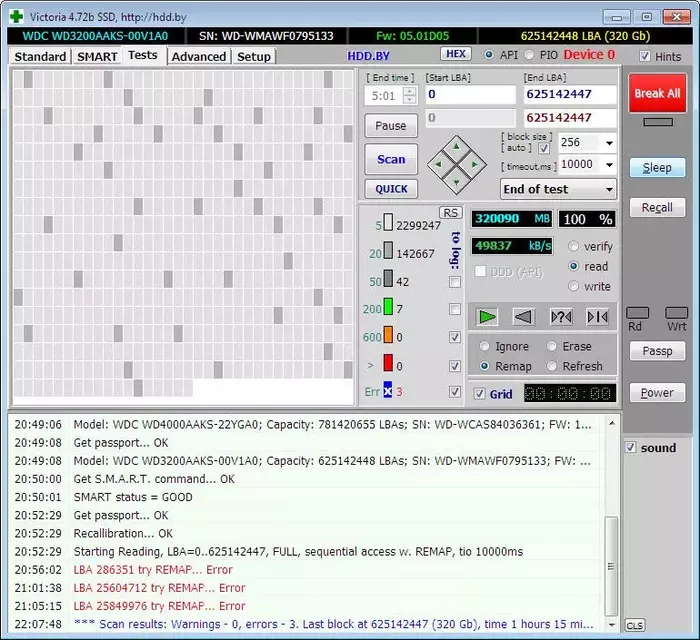Click the dark gray 50 ms block swatch
Viewport: 700px width, 640px height.
[388, 278]
